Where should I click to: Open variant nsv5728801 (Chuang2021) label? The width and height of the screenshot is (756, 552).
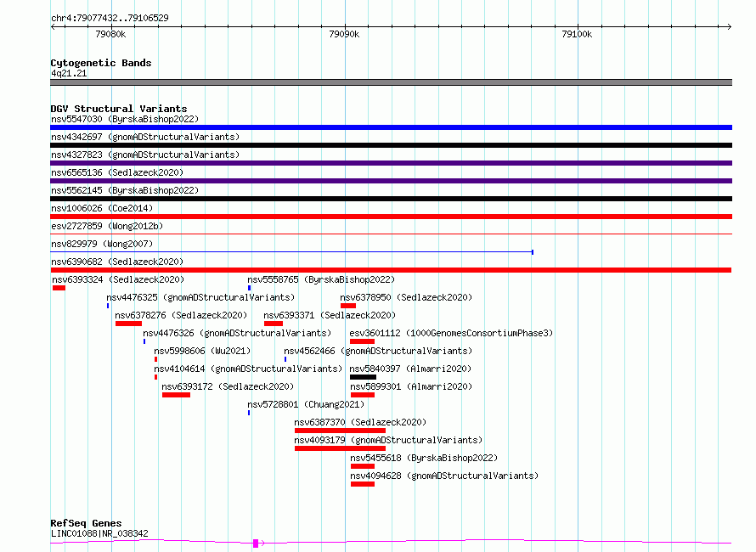click(306, 404)
